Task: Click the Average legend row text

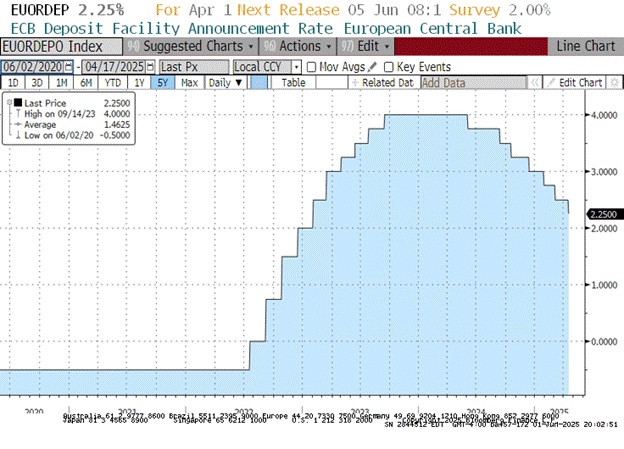Action: pyautogui.click(x=40, y=125)
